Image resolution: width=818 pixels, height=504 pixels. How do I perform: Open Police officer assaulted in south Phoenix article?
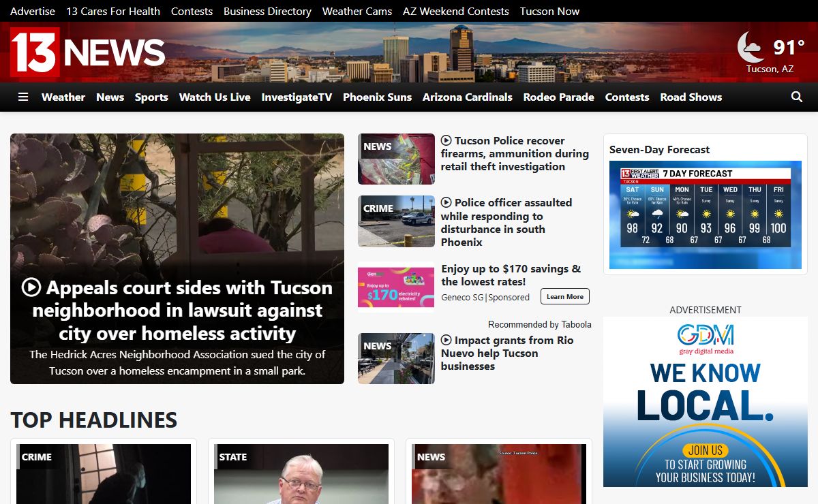pos(506,222)
